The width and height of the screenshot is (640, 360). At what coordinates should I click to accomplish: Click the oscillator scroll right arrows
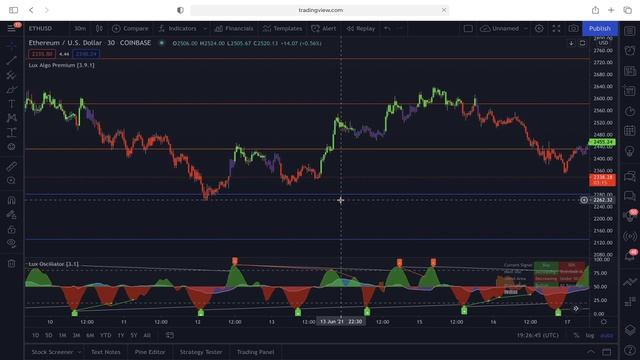point(576,309)
